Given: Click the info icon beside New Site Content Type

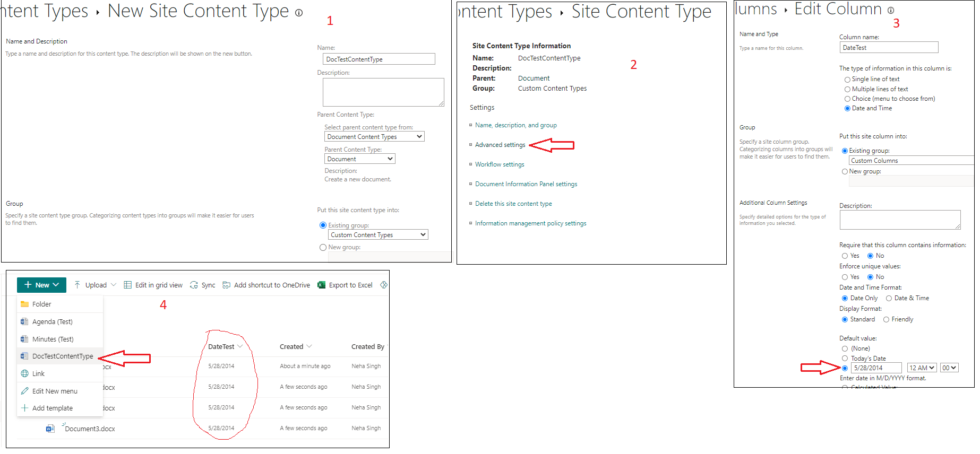Looking at the screenshot, I should point(299,13).
